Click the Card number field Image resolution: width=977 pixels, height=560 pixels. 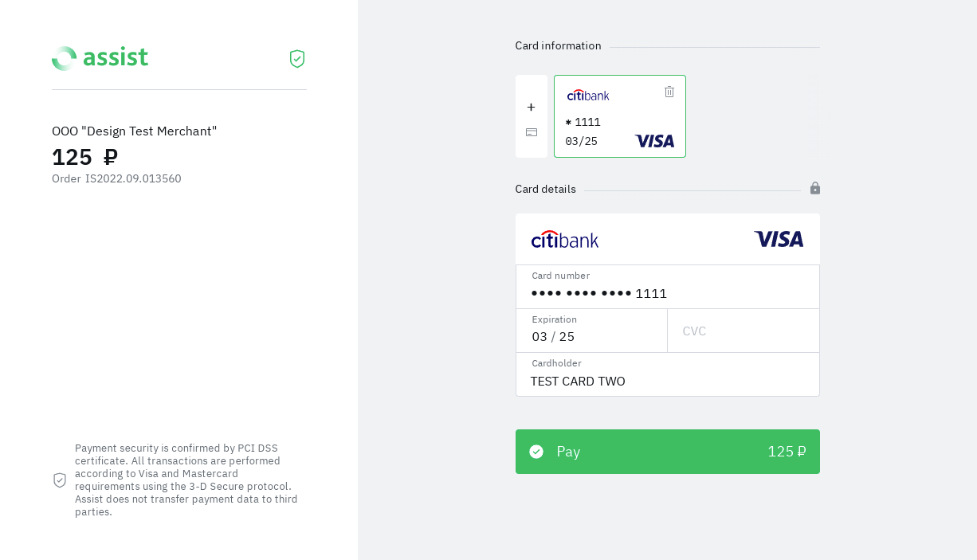click(667, 292)
